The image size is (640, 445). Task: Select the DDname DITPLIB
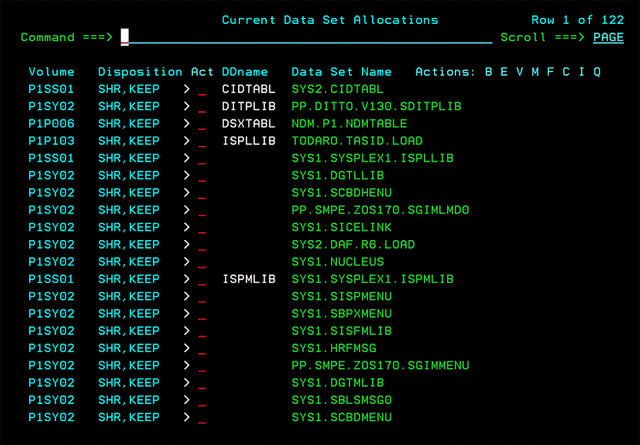tap(249, 106)
